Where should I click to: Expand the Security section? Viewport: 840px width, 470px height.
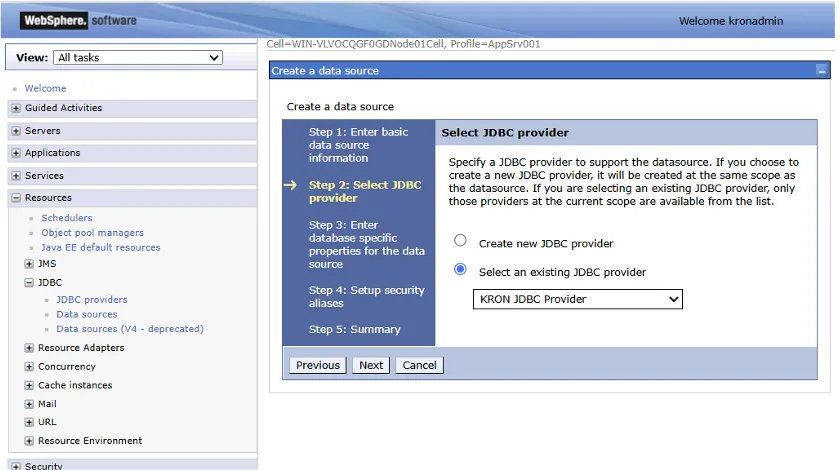click(16, 466)
